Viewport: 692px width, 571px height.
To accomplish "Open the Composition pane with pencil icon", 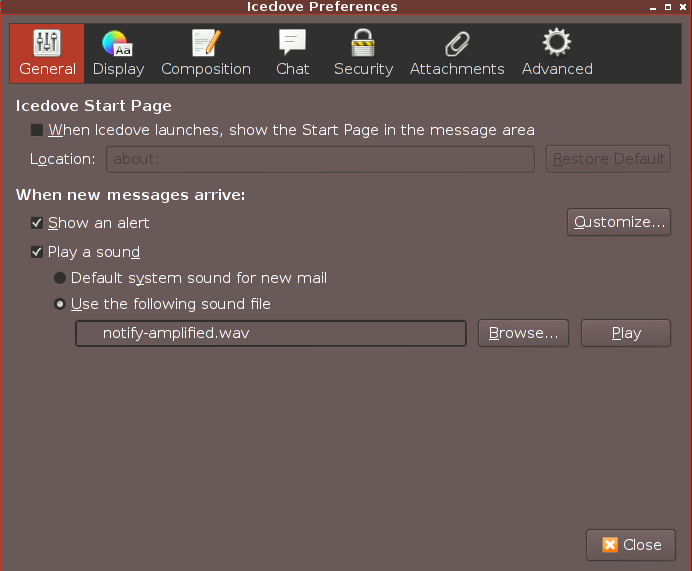I will pos(206,53).
